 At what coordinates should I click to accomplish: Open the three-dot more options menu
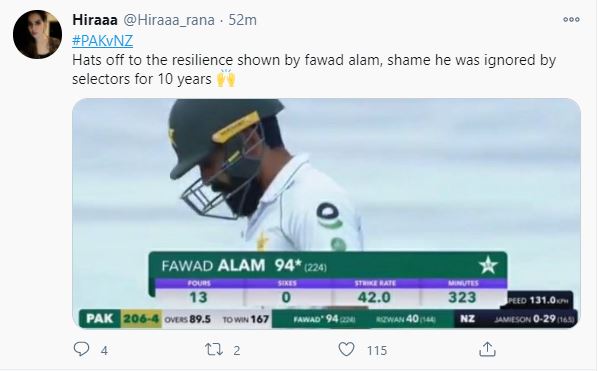[x=571, y=19]
